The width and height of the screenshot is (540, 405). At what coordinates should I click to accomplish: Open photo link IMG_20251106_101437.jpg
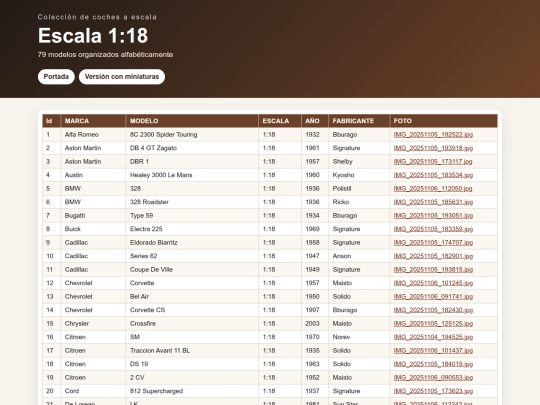pyautogui.click(x=433, y=351)
